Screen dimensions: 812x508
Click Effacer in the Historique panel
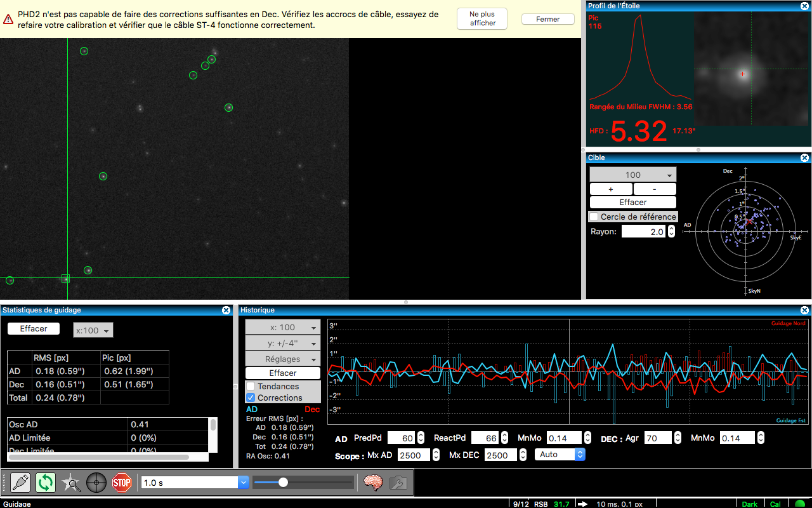click(x=283, y=373)
